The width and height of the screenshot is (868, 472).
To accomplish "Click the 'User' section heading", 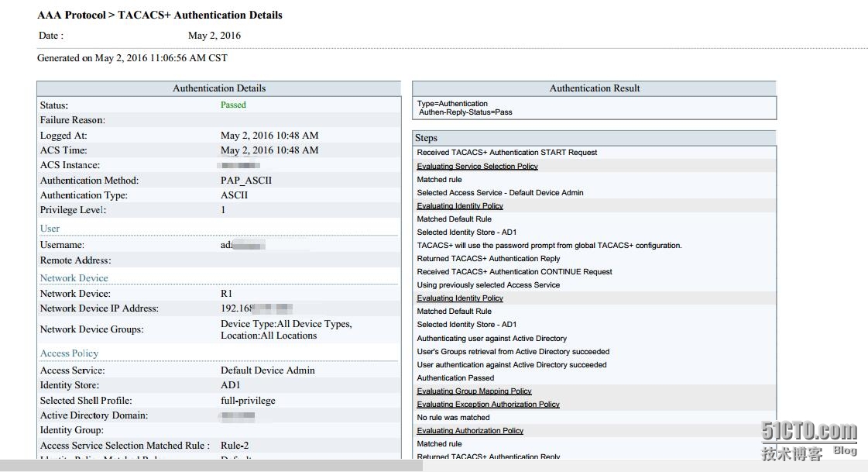I will (x=50, y=228).
